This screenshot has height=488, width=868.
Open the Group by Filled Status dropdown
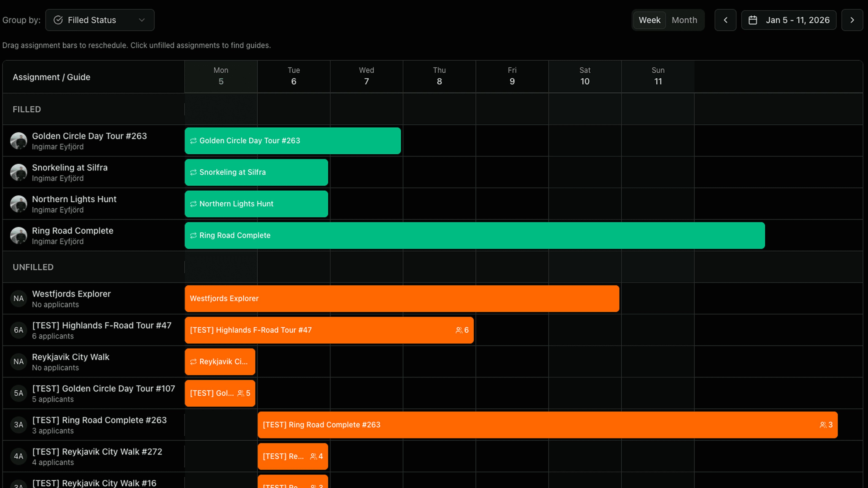(x=100, y=20)
